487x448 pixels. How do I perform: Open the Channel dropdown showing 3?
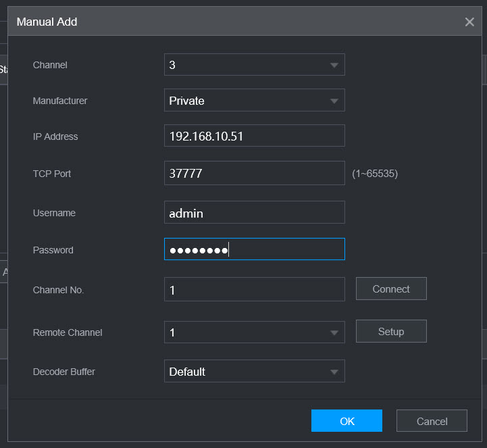254,65
